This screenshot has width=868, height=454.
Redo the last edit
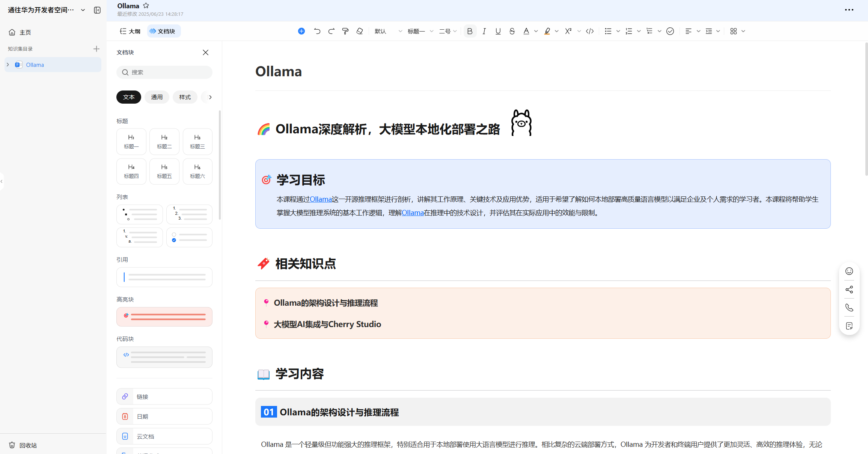331,31
